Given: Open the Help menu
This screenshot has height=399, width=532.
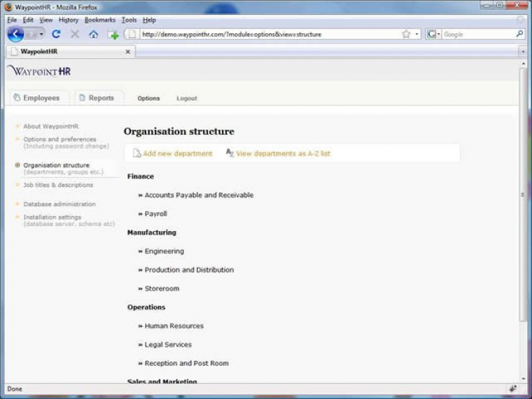Looking at the screenshot, I should (x=149, y=20).
